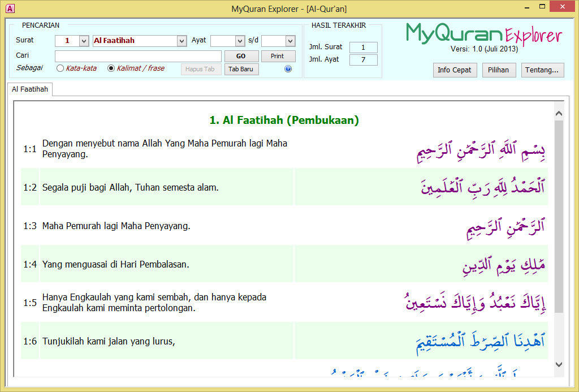Screen dimensions: 579x392
Task: Open the s/d ending ayat dropdown
Action: pos(291,41)
